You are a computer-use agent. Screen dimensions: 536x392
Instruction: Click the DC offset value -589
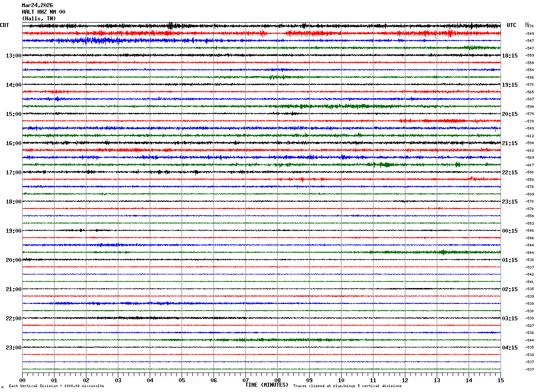coord(529,194)
